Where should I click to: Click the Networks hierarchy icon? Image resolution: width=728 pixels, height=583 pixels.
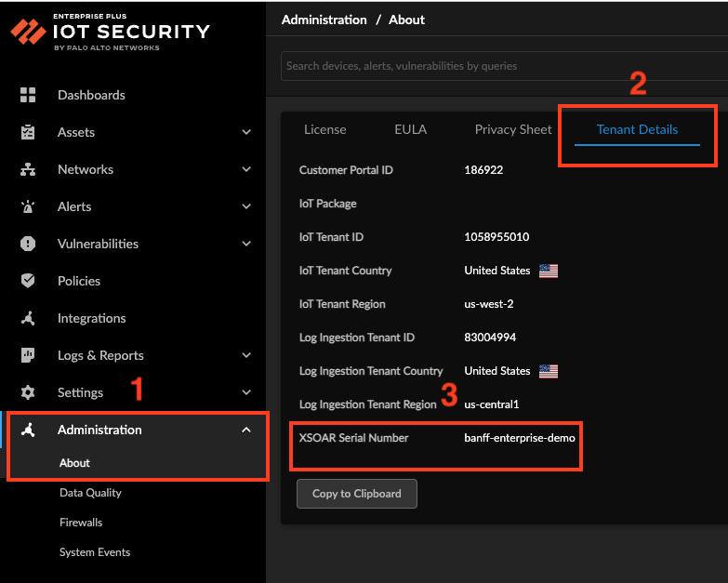click(x=28, y=169)
